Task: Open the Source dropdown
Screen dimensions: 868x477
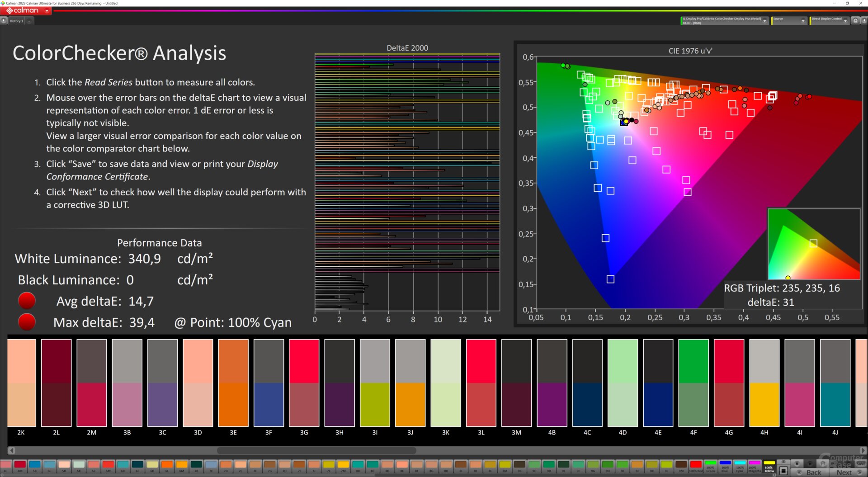Action: point(803,21)
